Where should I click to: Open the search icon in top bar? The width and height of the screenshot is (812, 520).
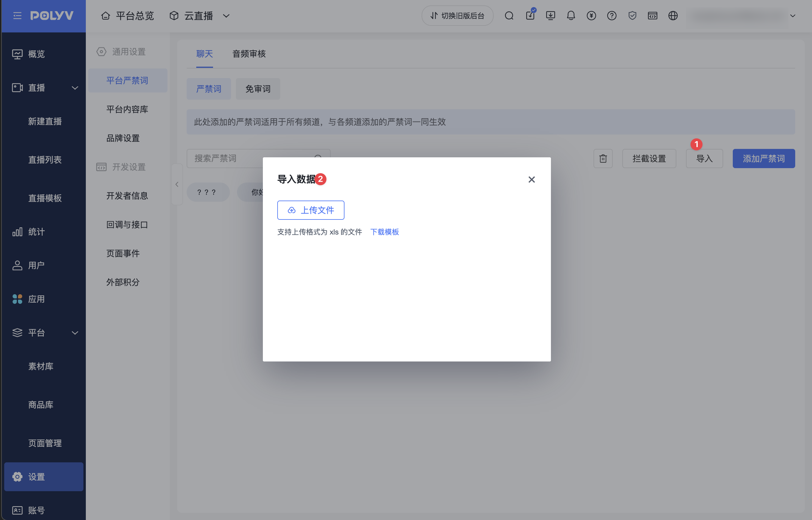coord(509,16)
